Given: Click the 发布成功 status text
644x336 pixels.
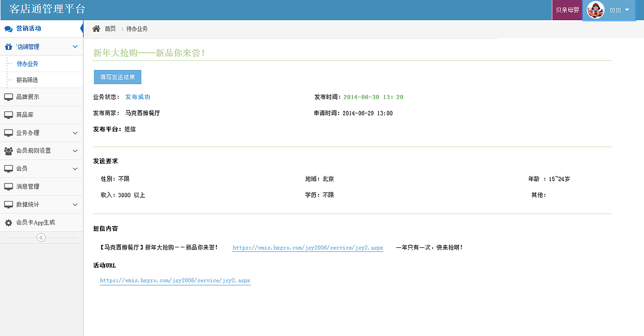Looking at the screenshot, I should [138, 97].
